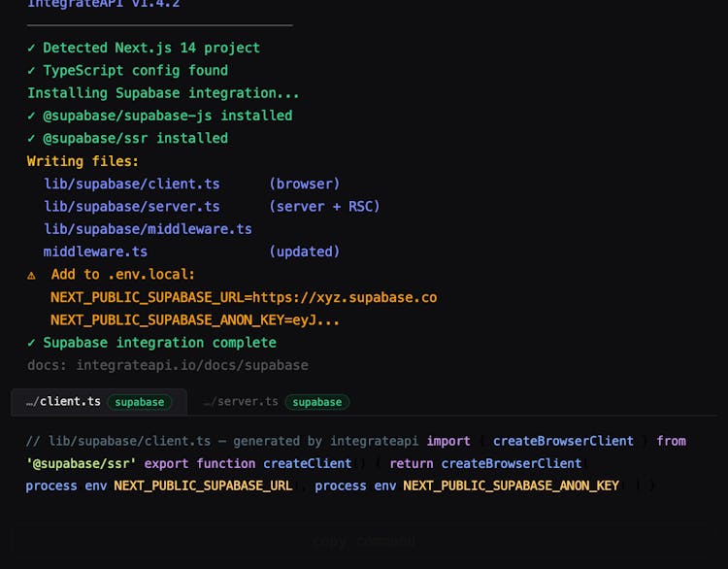Click the warning icon beside Add to .env.local

pos(32,275)
